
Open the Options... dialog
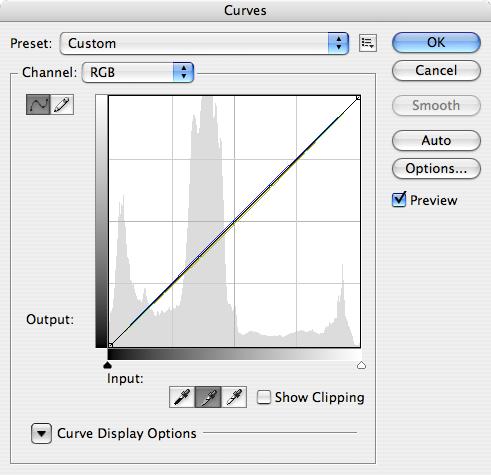tap(436, 169)
